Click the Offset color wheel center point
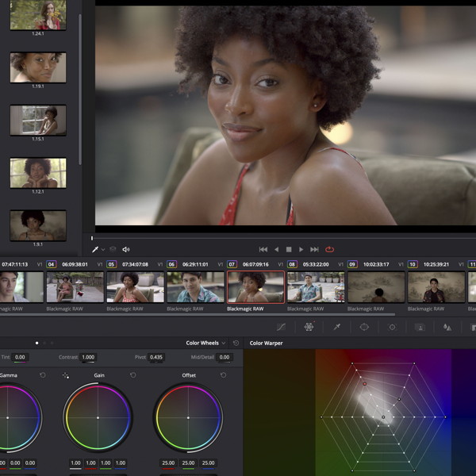 (x=188, y=418)
